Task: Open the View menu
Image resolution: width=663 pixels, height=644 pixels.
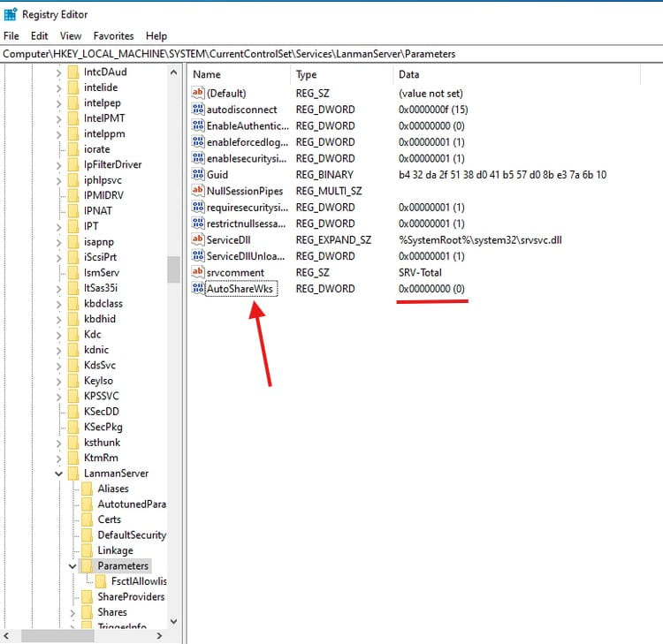Action: tap(71, 36)
